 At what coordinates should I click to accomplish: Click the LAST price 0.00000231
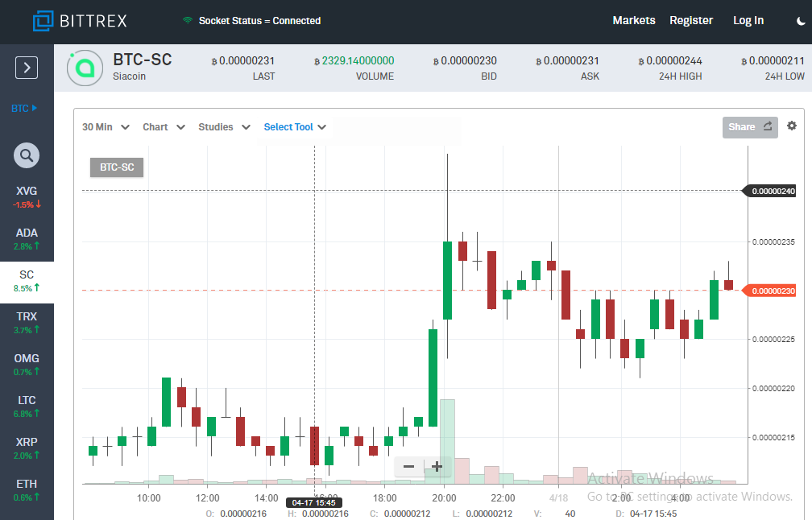point(243,61)
